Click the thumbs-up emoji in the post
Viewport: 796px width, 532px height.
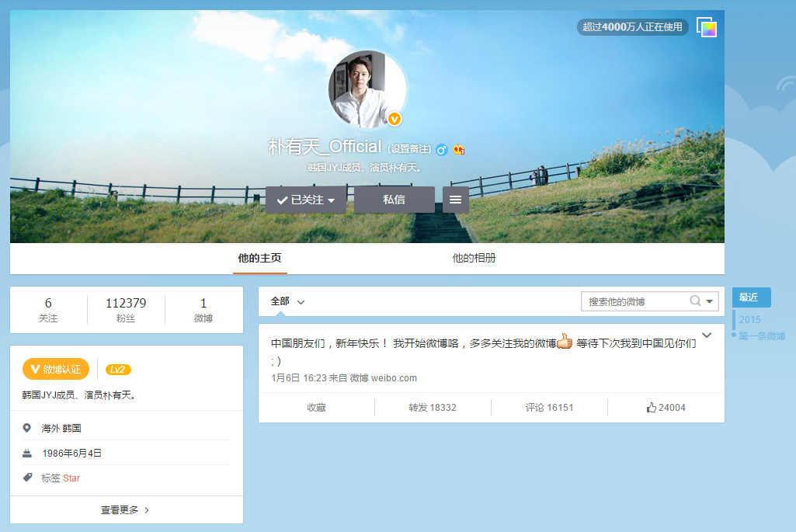pyautogui.click(x=565, y=342)
